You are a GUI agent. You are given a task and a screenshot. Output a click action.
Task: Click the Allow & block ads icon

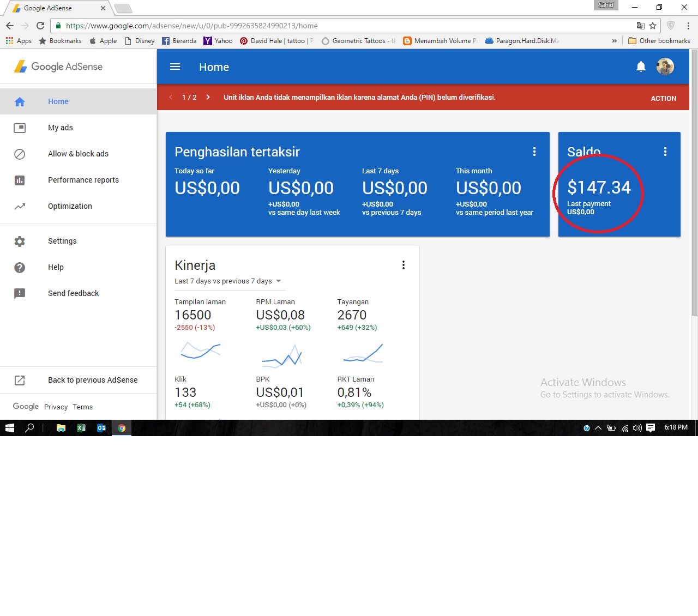click(x=20, y=154)
